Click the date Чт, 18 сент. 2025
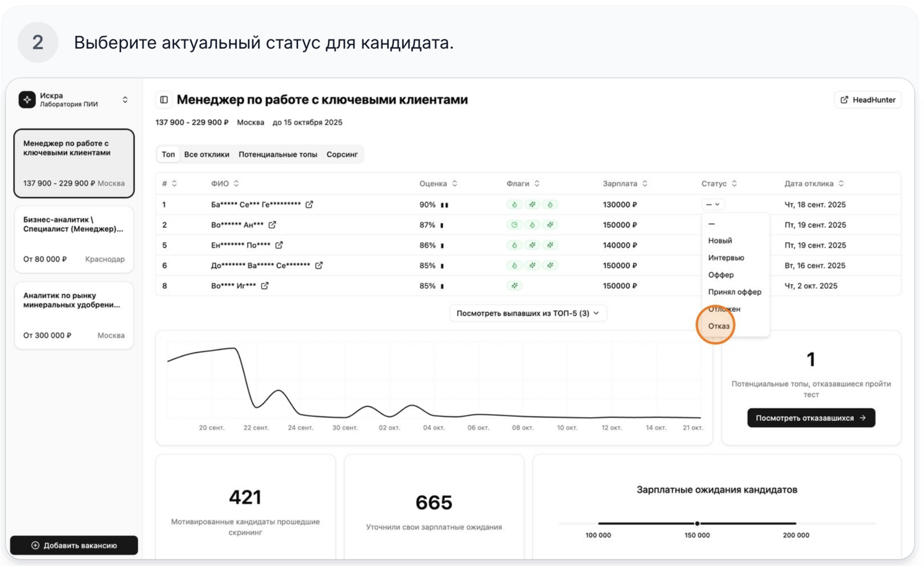 [815, 205]
